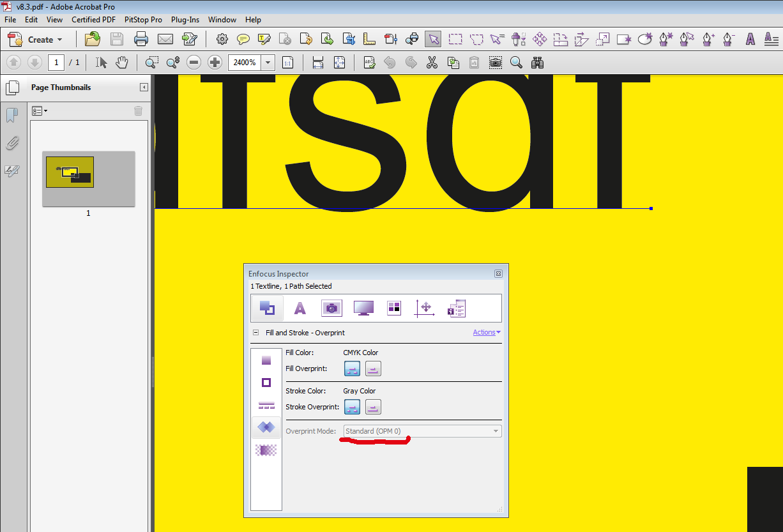Select the PitStop eyedropper tool

tap(518, 40)
